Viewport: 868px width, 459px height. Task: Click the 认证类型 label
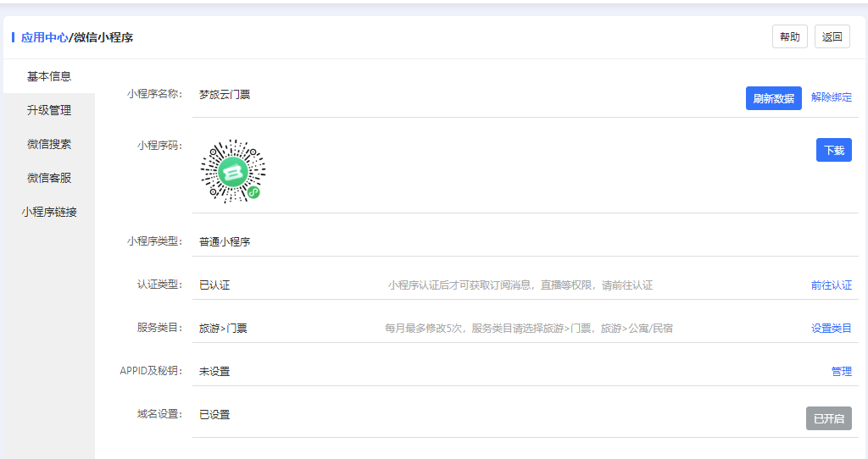pyautogui.click(x=160, y=285)
